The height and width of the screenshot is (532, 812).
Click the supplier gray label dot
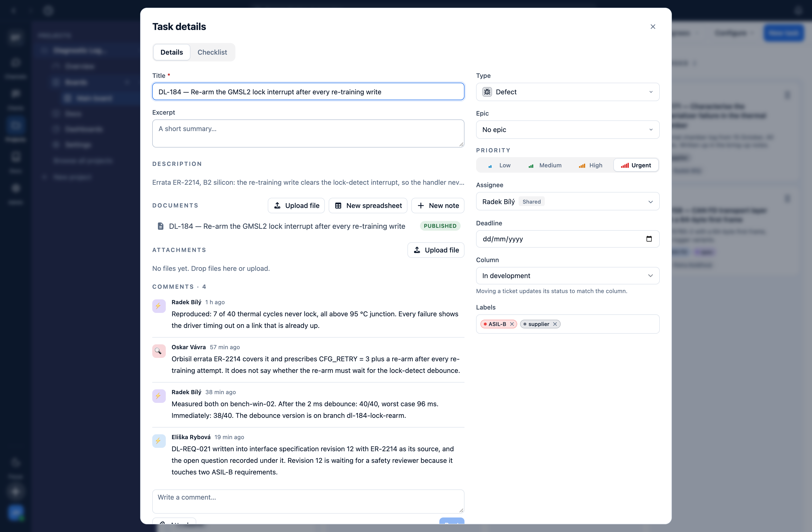(x=524, y=324)
